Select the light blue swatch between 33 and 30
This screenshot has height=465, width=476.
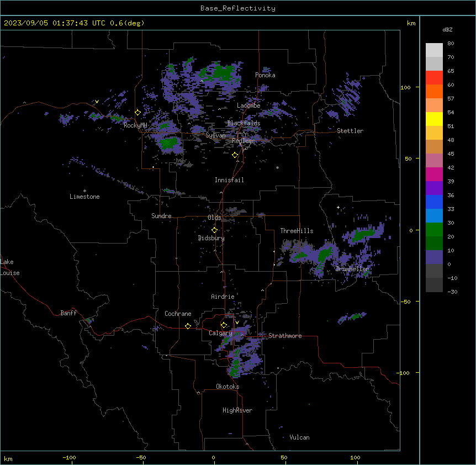tap(434, 216)
